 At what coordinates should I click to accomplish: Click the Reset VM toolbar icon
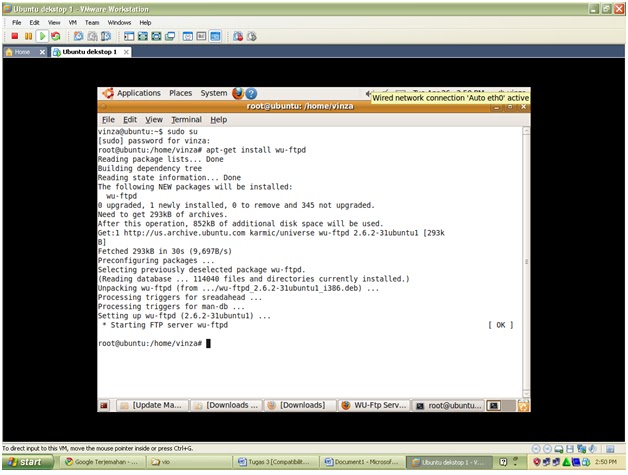point(56,36)
